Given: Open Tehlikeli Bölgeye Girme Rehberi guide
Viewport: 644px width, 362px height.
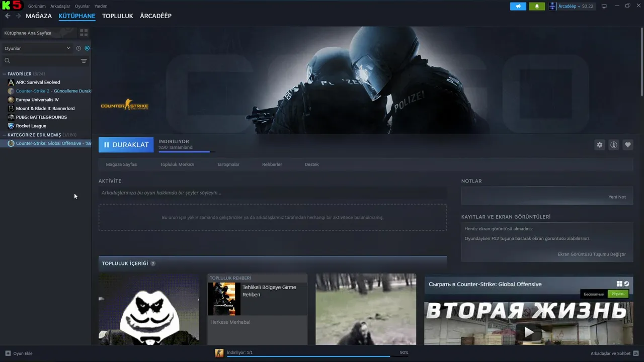Looking at the screenshot, I should point(257,309).
